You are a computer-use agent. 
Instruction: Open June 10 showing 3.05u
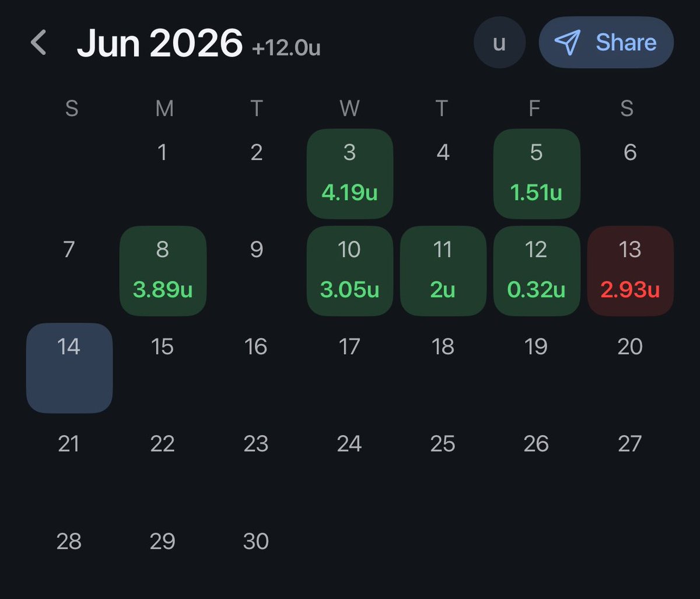tap(350, 271)
